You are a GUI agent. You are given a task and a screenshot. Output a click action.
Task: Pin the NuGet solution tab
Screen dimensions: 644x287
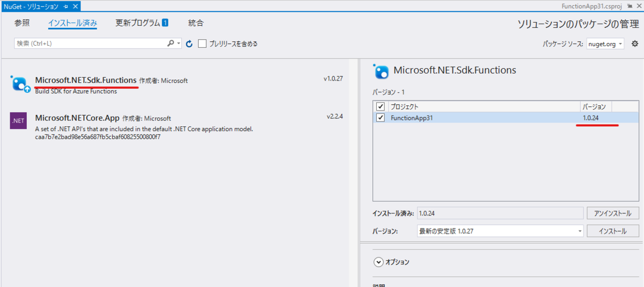tap(65, 5)
